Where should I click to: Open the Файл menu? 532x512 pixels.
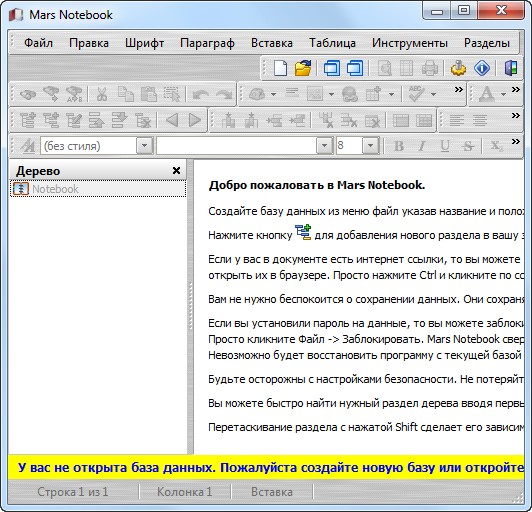[x=38, y=43]
